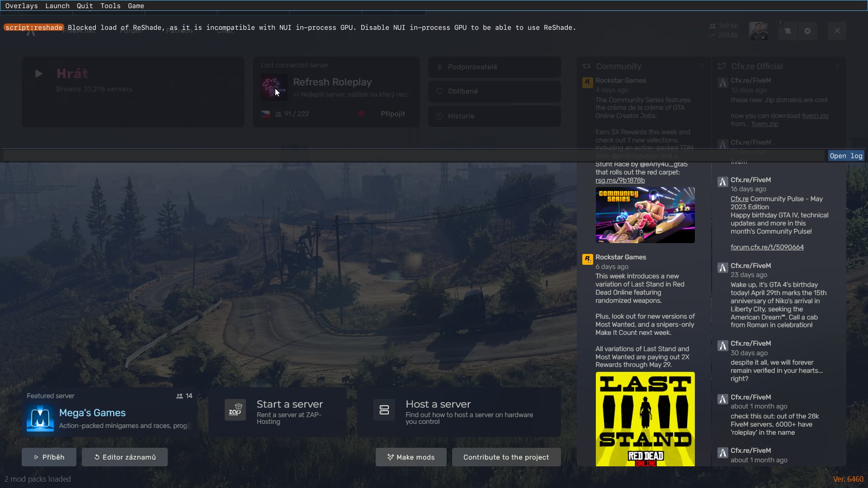Click Cfx.re/FiveM avatar on 30 days ago post
Viewport: 868px width, 488px height.
722,346
